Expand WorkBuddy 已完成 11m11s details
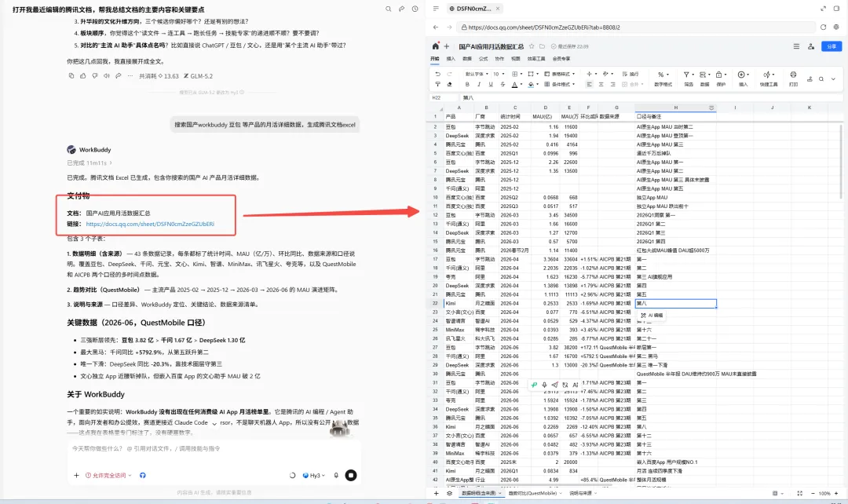848x504 pixels. pyautogui.click(x=90, y=163)
